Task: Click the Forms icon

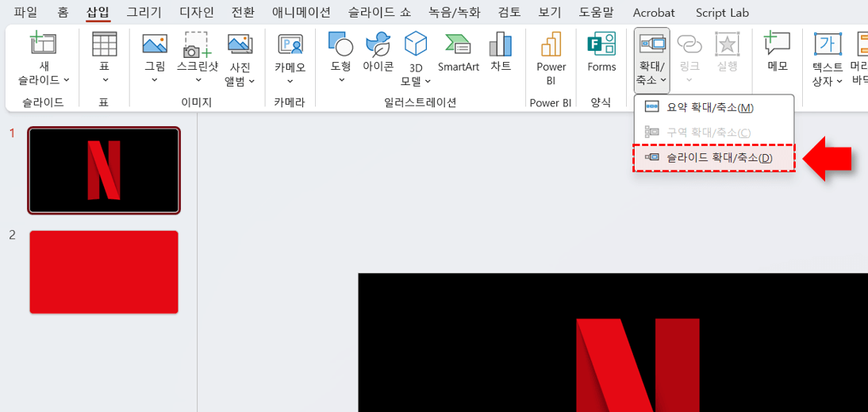Action: click(x=601, y=44)
